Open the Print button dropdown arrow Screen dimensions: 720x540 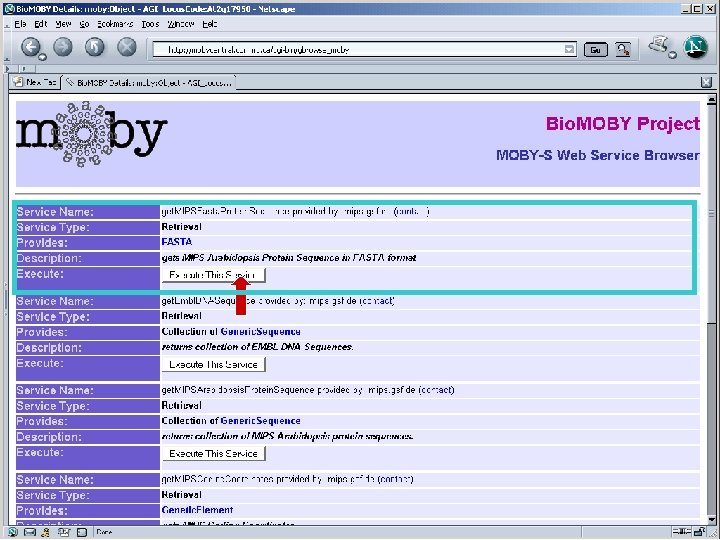coord(672,55)
